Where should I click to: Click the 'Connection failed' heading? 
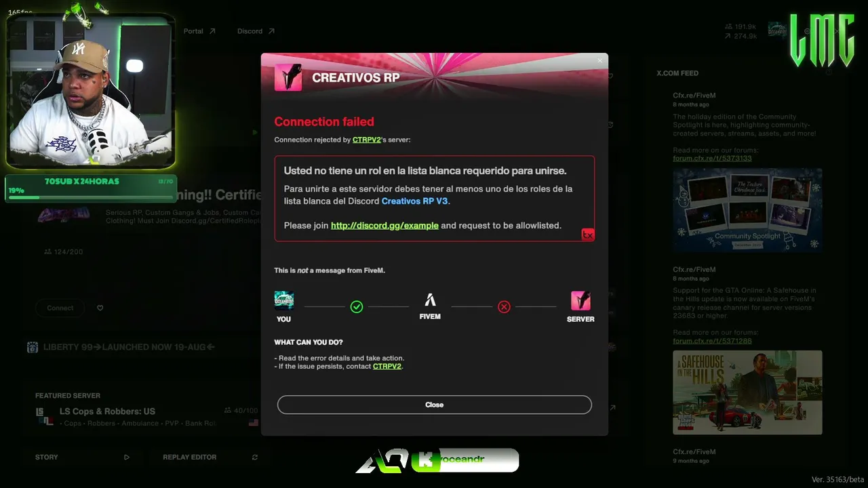pyautogui.click(x=324, y=122)
